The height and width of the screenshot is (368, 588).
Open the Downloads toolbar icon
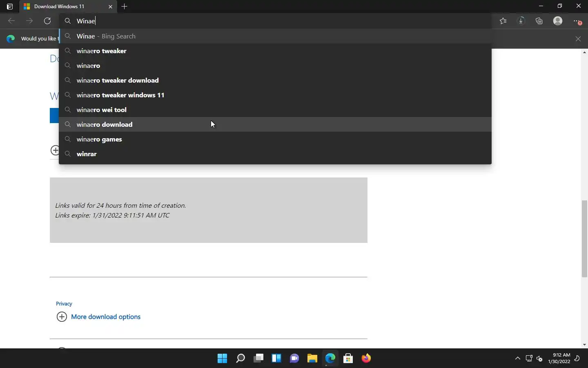pos(521,21)
